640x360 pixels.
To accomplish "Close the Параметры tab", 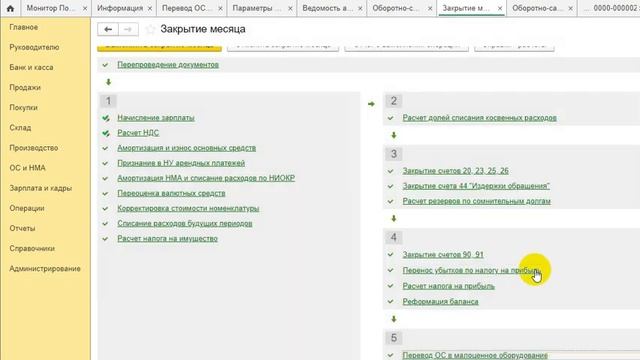I will point(290,8).
